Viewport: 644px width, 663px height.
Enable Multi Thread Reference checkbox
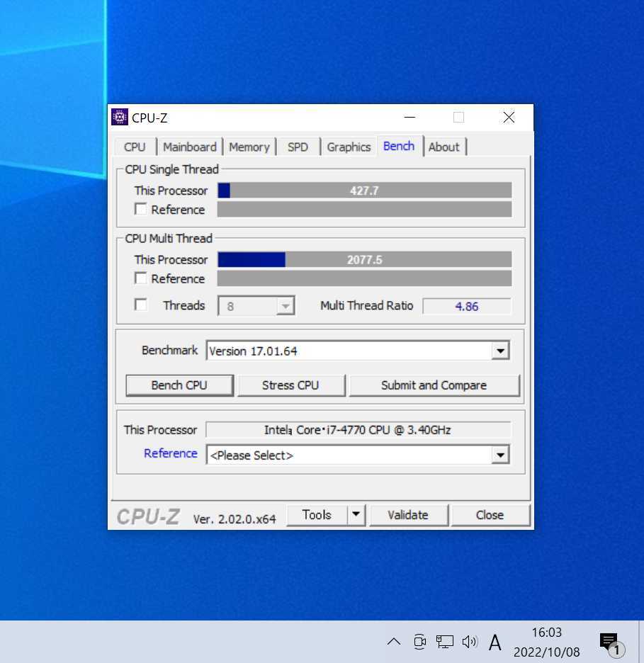tap(141, 278)
